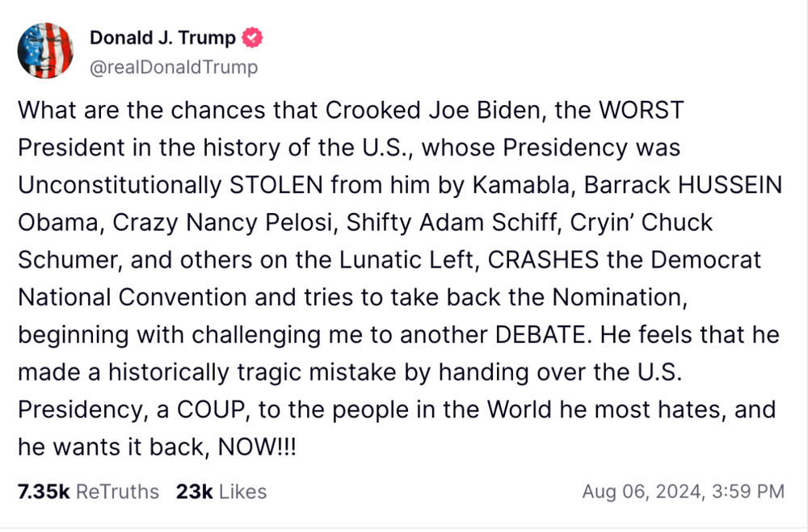Image resolution: width=808 pixels, height=532 pixels.
Task: Click the phrase Lunatic Left in post
Action: pos(406,260)
